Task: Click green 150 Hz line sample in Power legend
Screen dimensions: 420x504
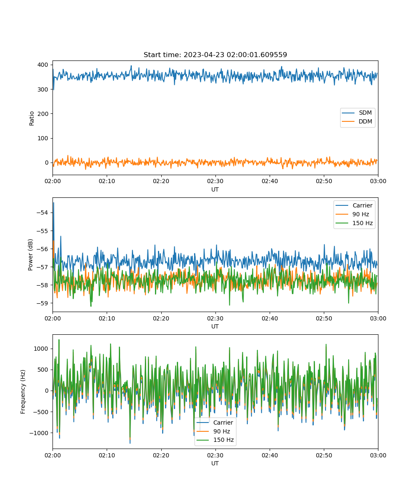Action: [343, 223]
